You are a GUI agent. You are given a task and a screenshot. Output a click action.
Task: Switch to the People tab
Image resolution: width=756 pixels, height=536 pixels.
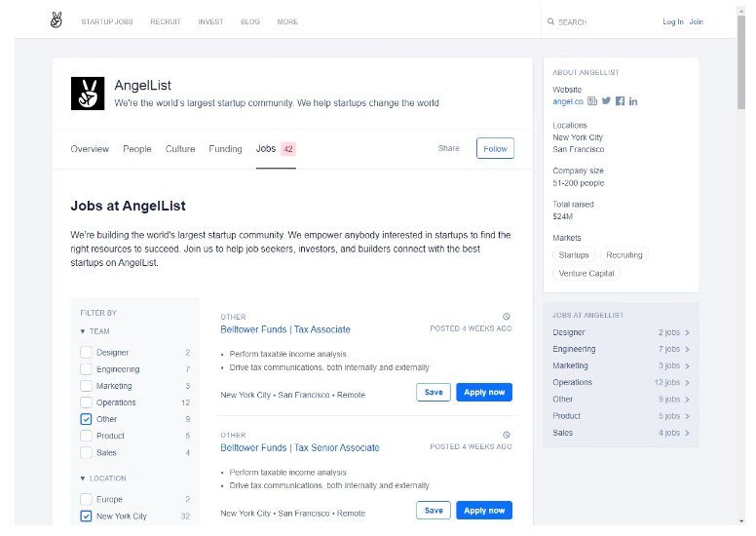coord(137,149)
